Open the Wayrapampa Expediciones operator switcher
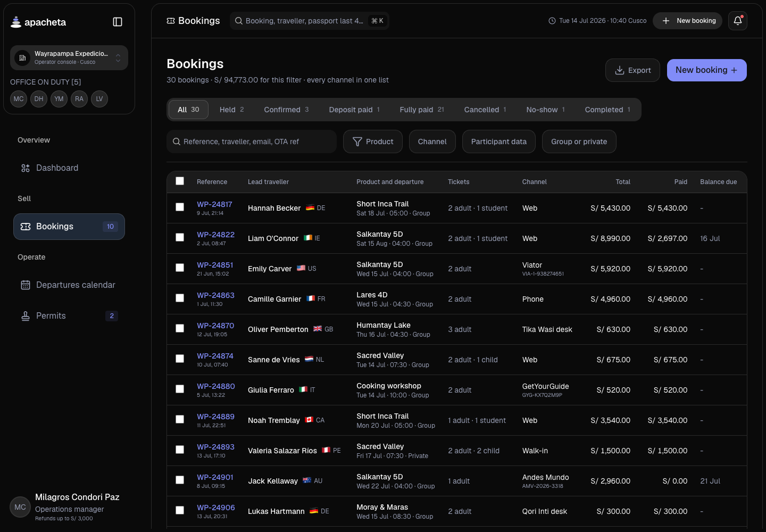The width and height of the screenshot is (766, 532). pos(69,57)
